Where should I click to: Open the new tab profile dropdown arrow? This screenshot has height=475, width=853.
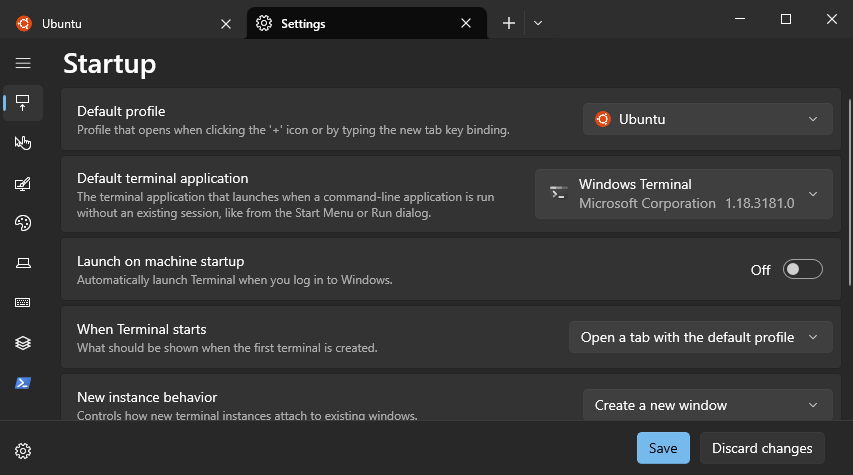(x=538, y=23)
